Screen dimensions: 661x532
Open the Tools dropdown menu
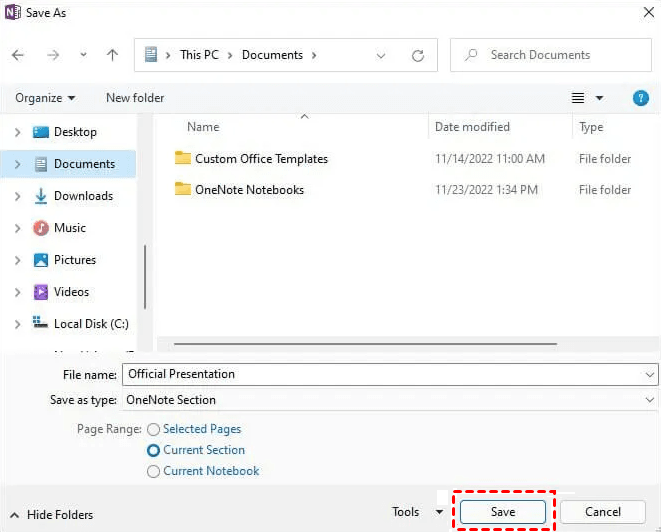[418, 512]
